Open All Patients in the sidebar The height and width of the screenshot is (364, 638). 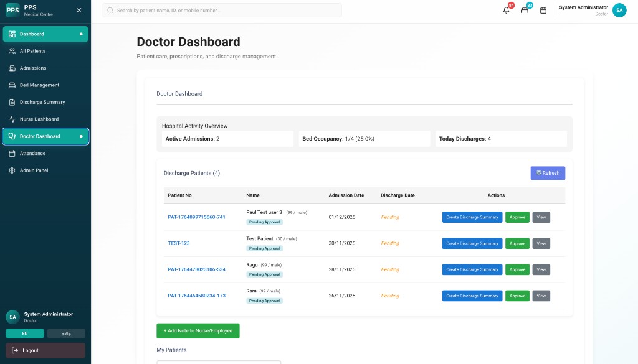tap(45, 51)
